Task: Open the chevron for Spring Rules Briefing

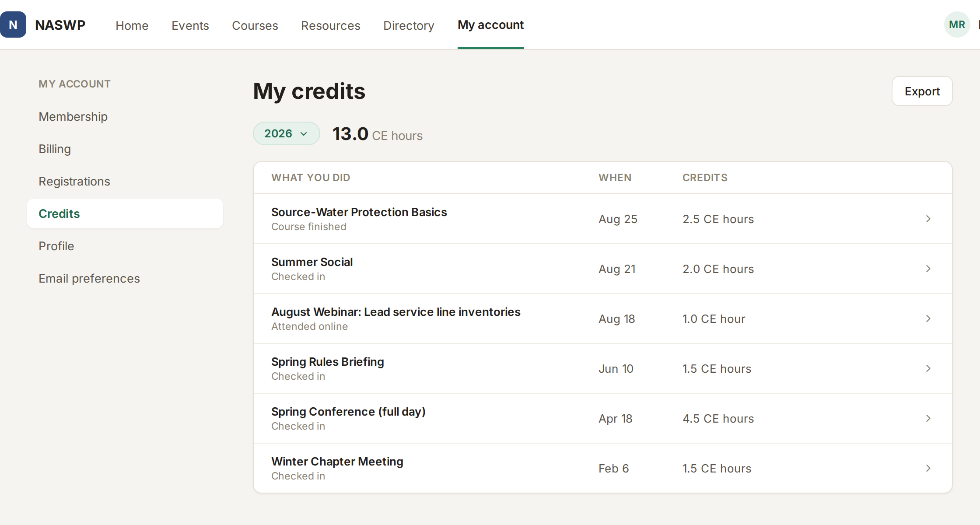Action: pos(928,368)
